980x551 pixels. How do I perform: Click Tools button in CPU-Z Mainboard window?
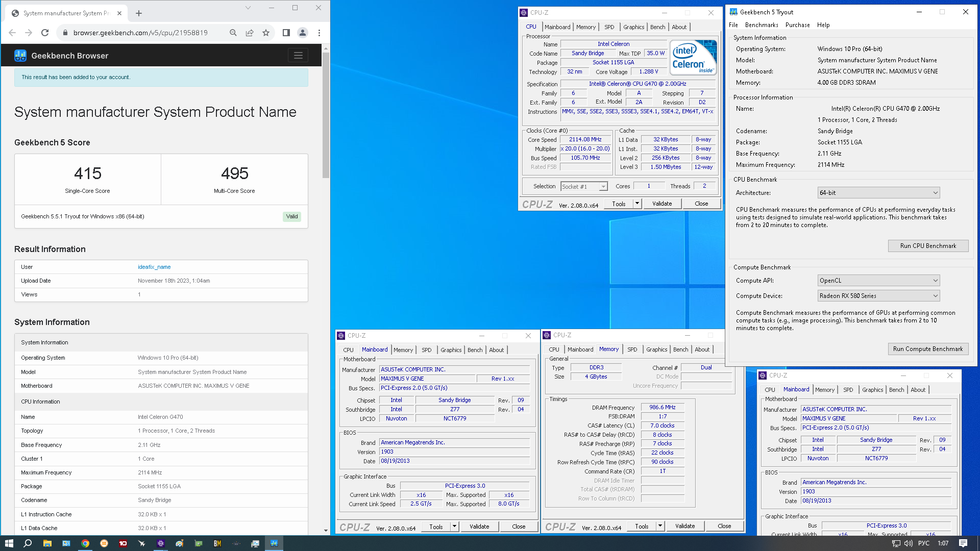tap(436, 527)
